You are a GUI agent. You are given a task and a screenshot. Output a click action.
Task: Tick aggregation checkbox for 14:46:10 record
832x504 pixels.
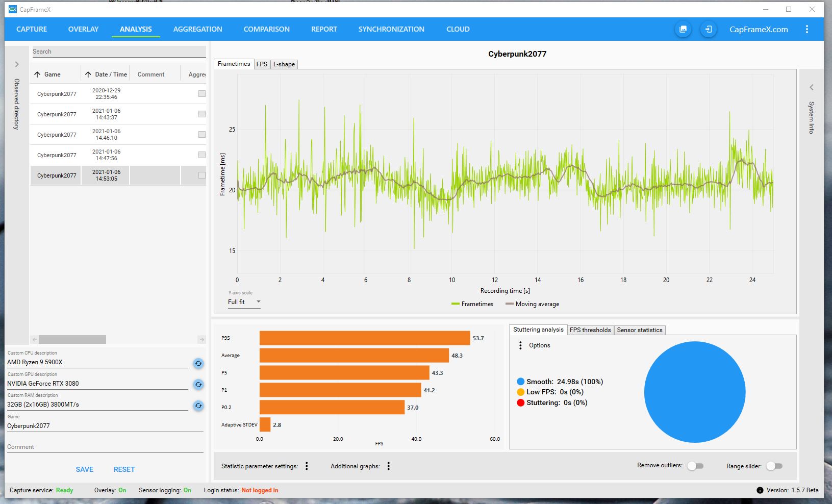[202, 134]
